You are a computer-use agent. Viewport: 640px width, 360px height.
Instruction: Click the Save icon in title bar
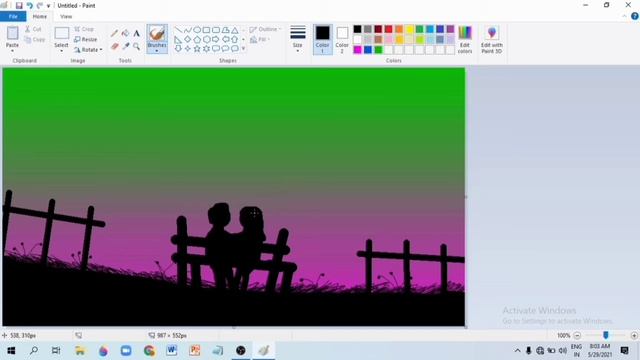click(x=19, y=6)
